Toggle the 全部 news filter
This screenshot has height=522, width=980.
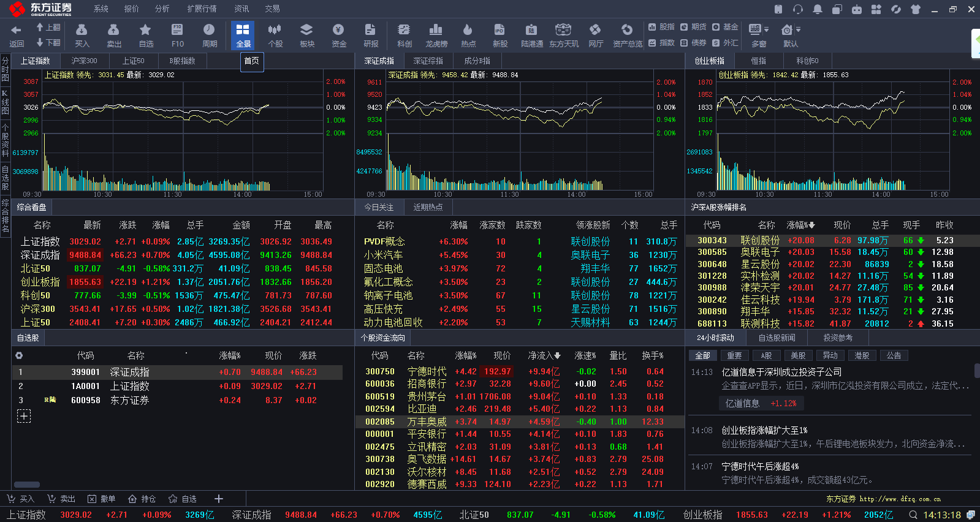[x=703, y=355]
